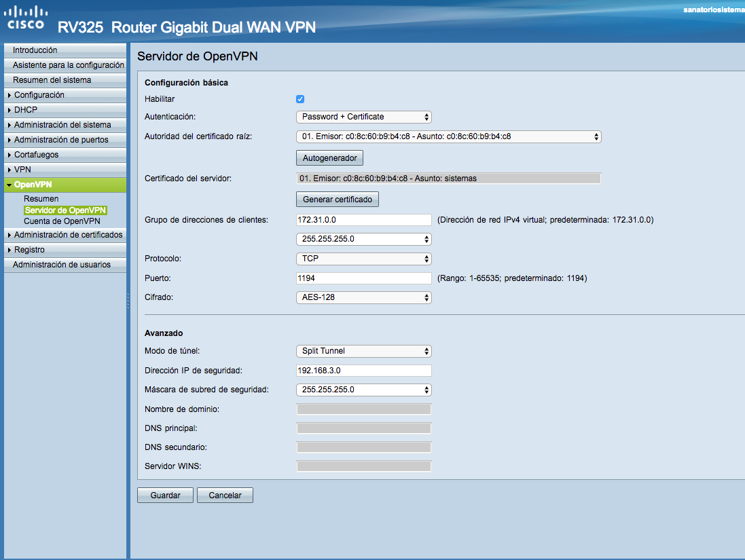Go to Administración de usuarios
Screen dimensions: 745x560
61,265
